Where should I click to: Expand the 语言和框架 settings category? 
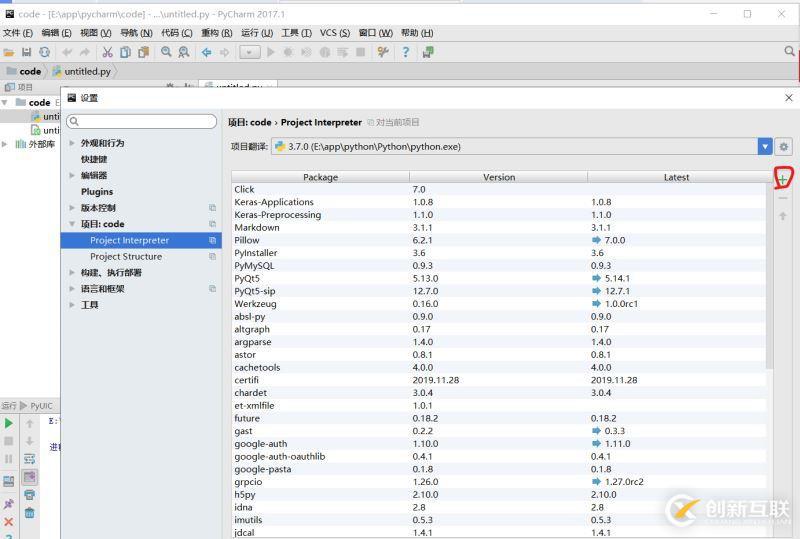click(72, 289)
